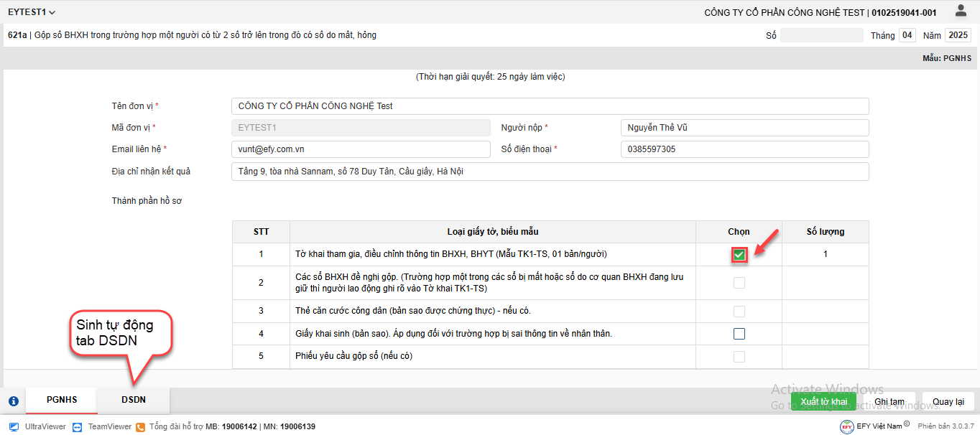The height and width of the screenshot is (435, 980).
Task: Open the Tháng month field
Action: click(x=907, y=35)
